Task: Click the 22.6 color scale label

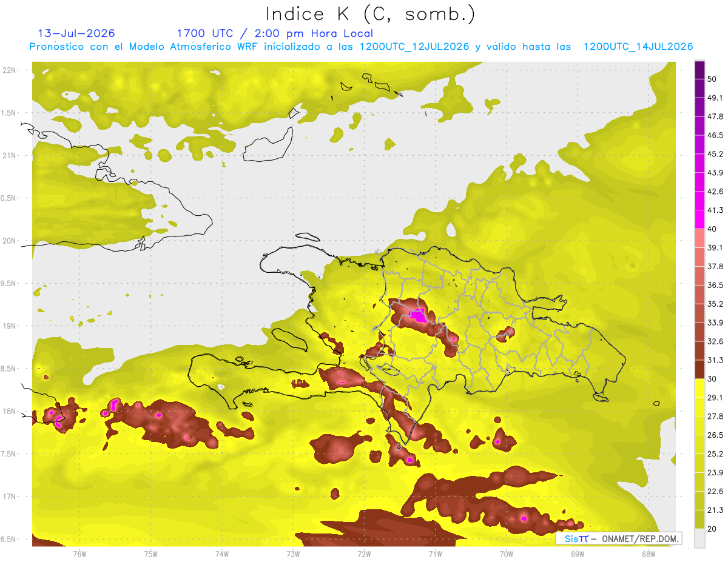Action: coord(715,491)
